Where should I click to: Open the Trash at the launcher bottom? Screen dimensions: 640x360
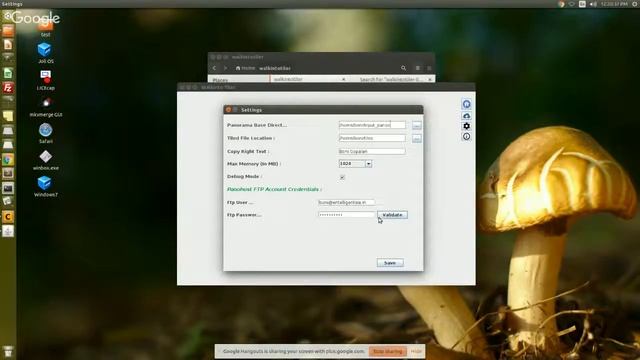8,351
